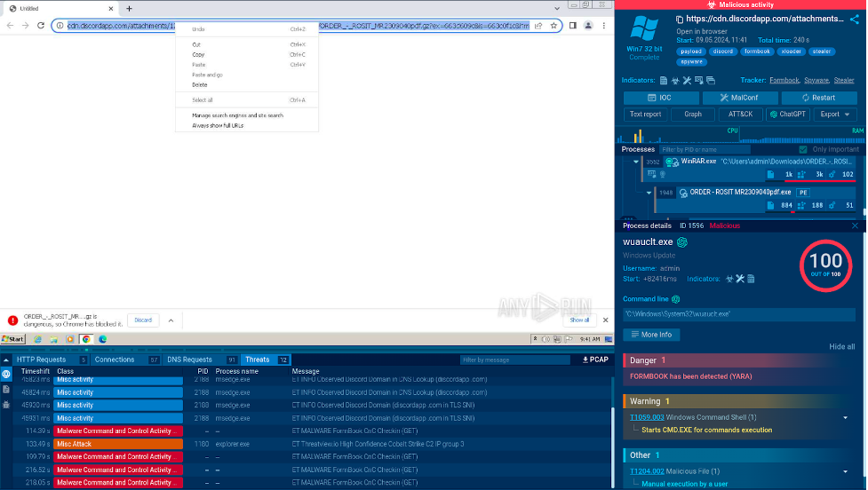Close the Chrome downloads bar

tap(606, 320)
